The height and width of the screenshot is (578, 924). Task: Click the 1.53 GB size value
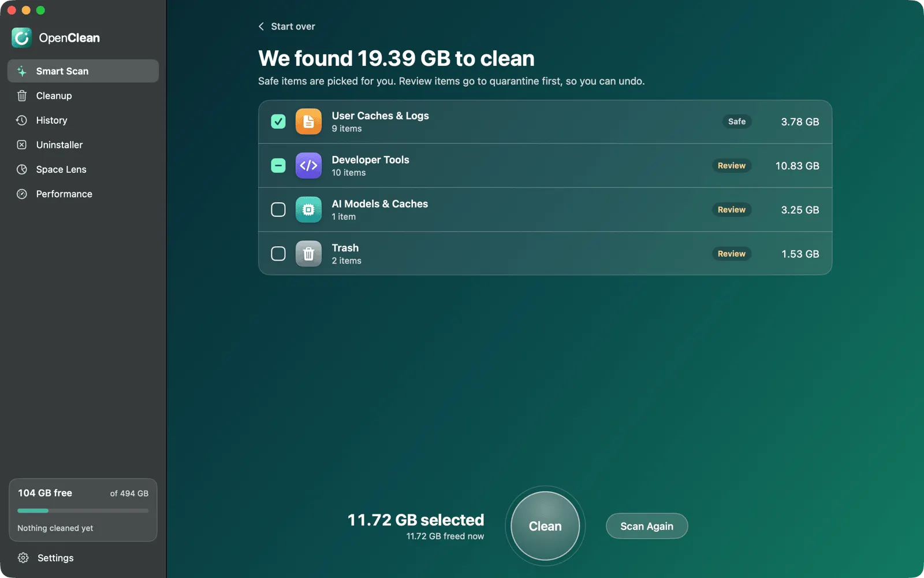(800, 254)
